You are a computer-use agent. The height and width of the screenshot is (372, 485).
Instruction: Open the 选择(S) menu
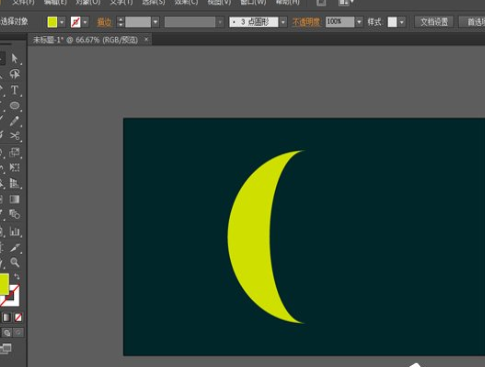154,2
